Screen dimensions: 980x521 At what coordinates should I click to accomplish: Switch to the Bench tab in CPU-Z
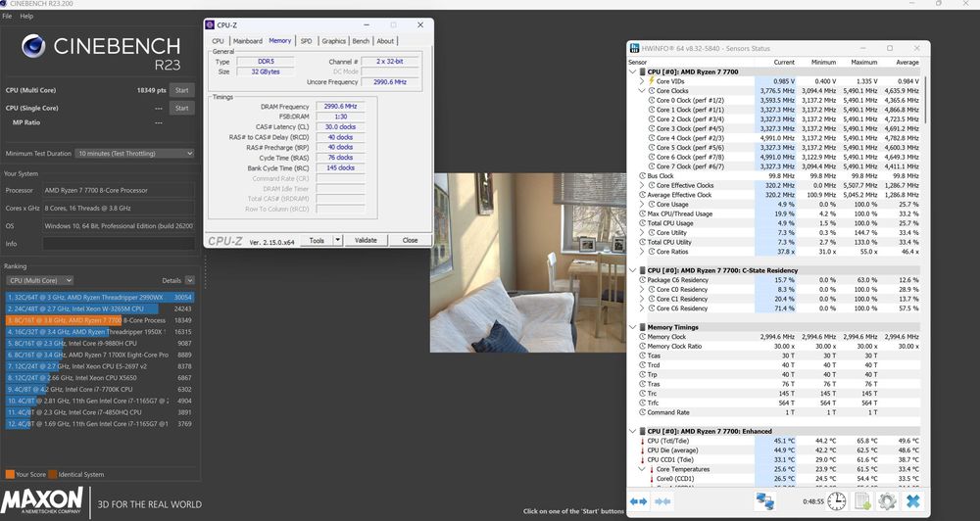[x=361, y=41]
